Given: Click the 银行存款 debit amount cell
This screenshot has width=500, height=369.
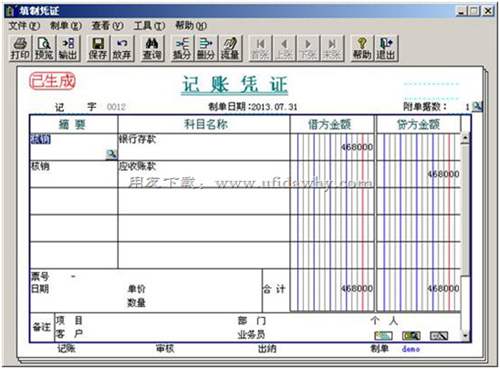Looking at the screenshot, I should pos(332,147).
